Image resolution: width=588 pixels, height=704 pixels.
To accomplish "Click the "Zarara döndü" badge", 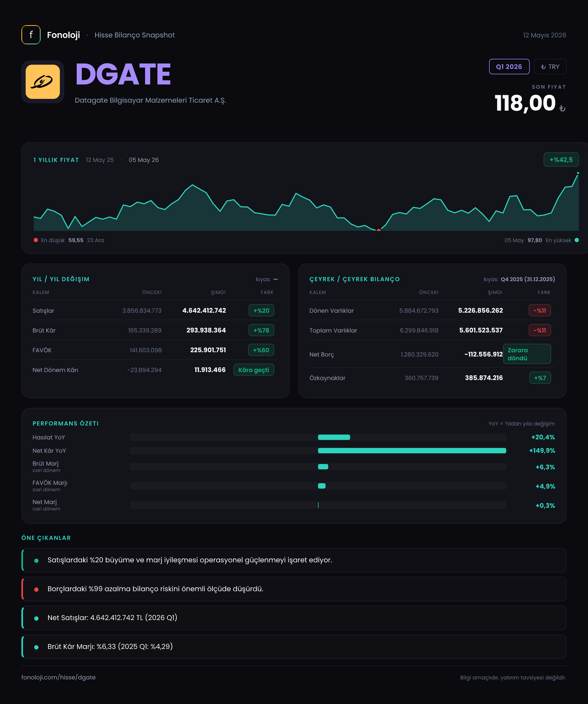I will [527, 354].
